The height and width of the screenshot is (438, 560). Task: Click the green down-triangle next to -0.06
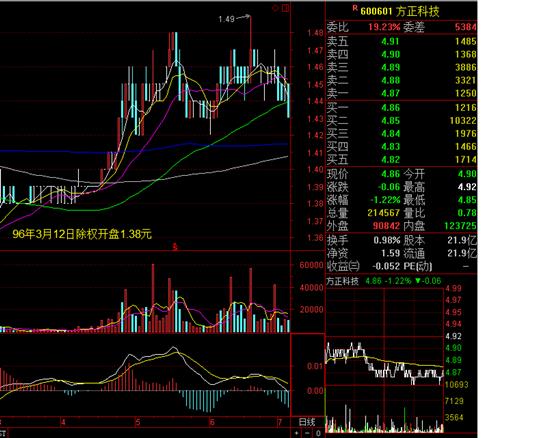click(x=418, y=281)
